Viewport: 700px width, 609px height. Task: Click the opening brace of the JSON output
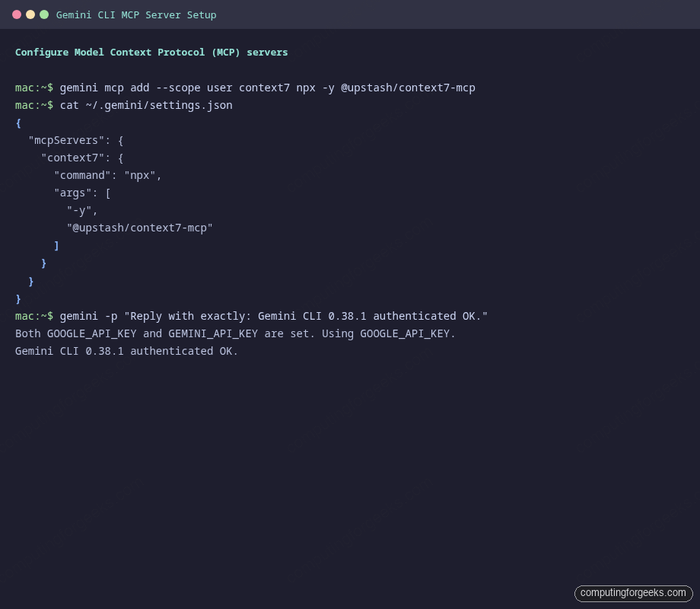pos(17,123)
